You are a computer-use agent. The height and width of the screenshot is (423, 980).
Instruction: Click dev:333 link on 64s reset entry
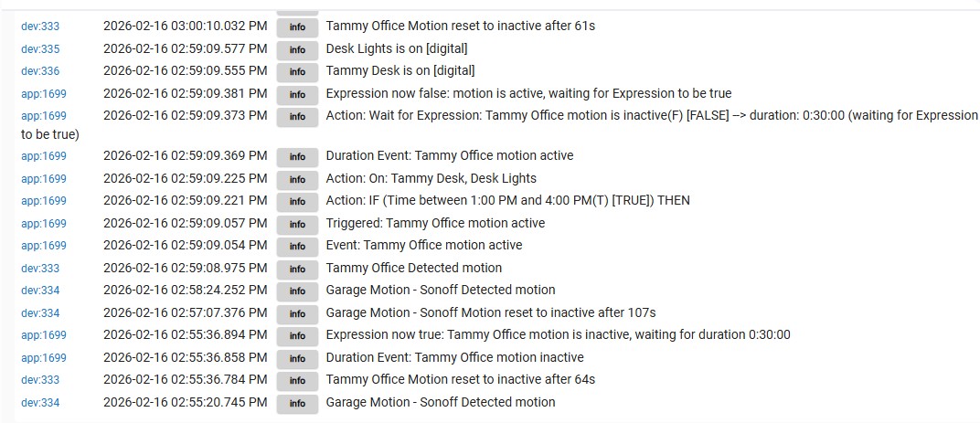[x=40, y=380]
